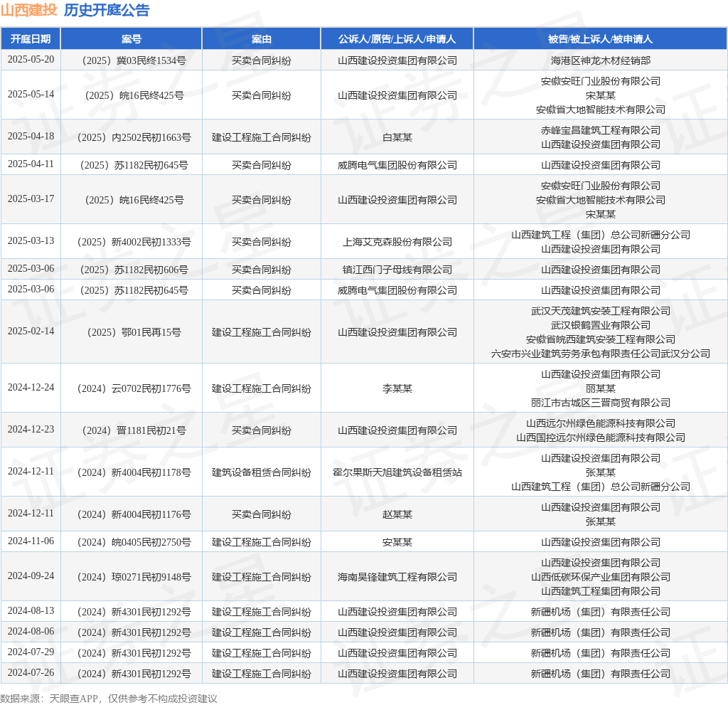
Task: Click the 2025-04-18 date cell
Action: tap(31, 136)
